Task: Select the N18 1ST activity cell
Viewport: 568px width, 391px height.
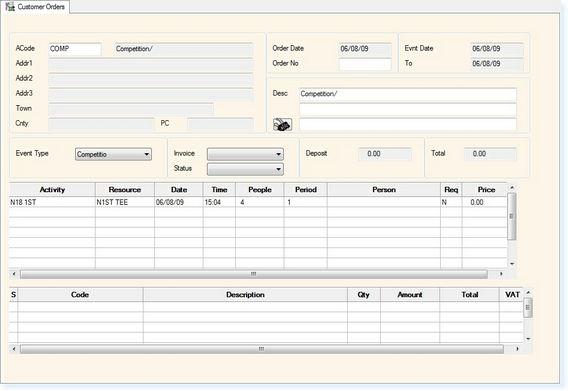Action: click(x=52, y=202)
